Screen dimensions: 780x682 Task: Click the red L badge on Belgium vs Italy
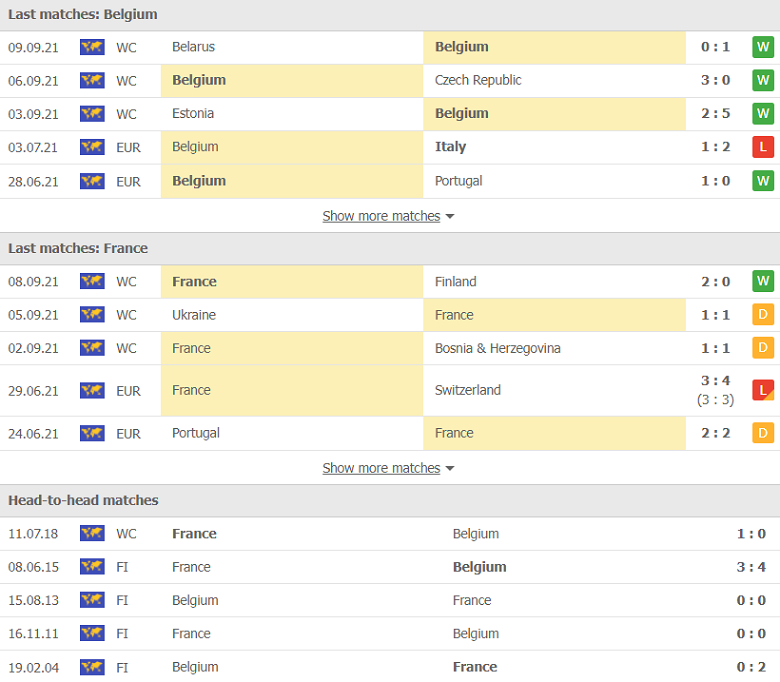763,147
